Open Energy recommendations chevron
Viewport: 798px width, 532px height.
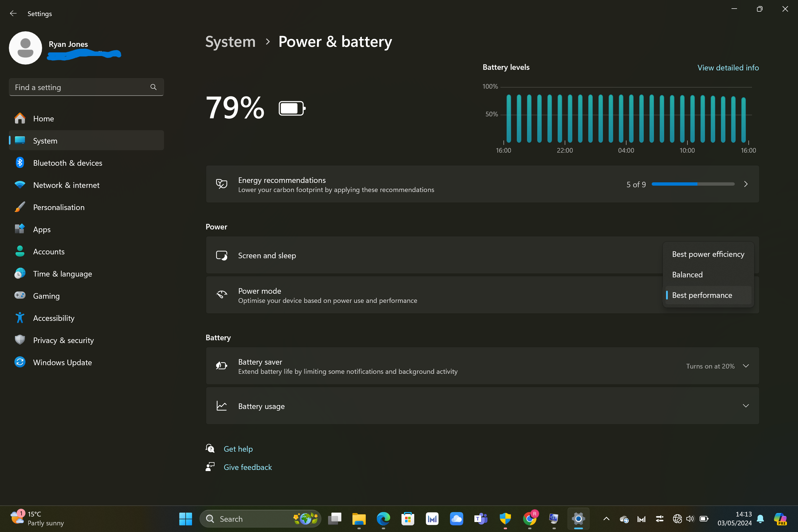click(746, 184)
